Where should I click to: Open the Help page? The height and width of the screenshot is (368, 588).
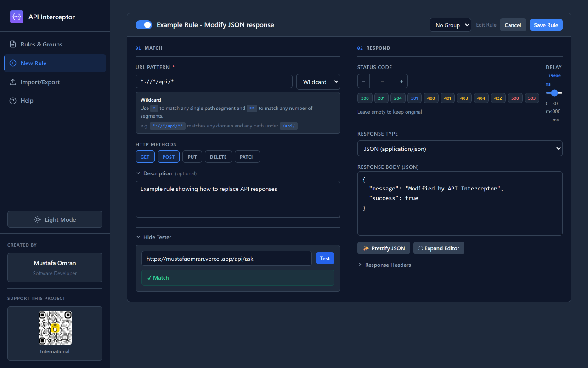55,101
